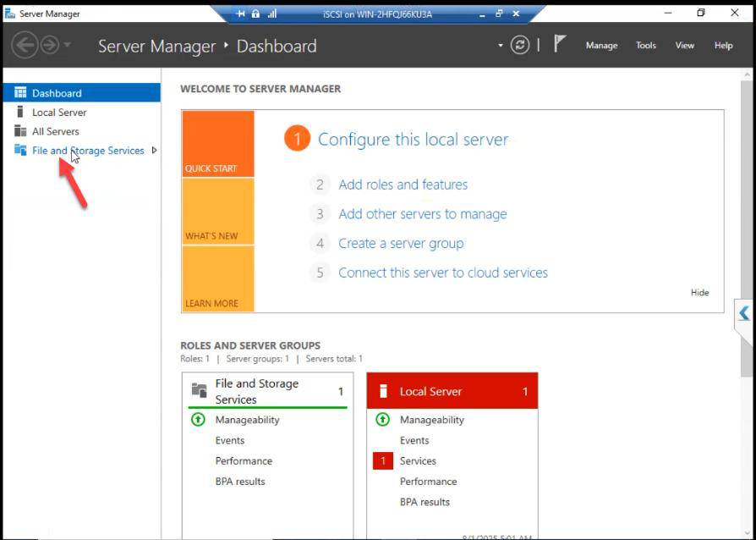Open the dropdown arrow beside refresh icon
Image resolution: width=756 pixels, height=540 pixels.
tap(501, 46)
